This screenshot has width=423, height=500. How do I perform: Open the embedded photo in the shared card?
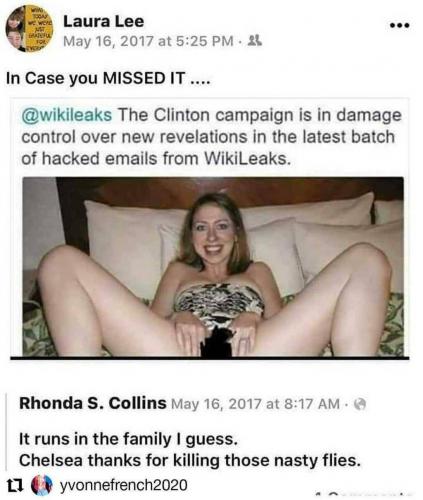point(213,267)
